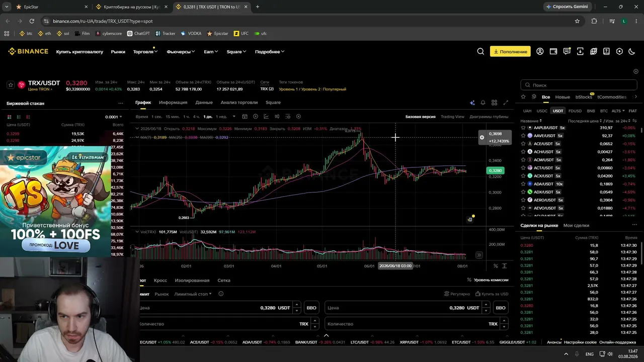Screen dimensions: 644x362
Task: Open the chart AI sparkle icon
Action: [x=472, y=103]
